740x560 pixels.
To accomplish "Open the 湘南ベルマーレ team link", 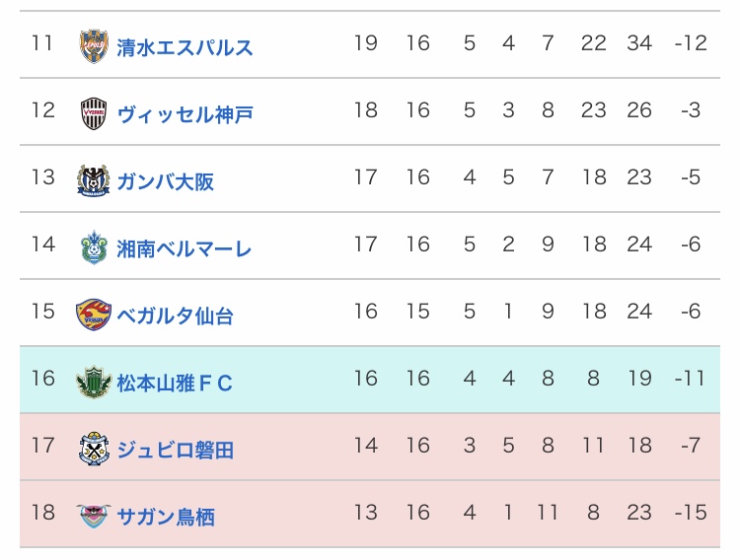I will point(184,248).
